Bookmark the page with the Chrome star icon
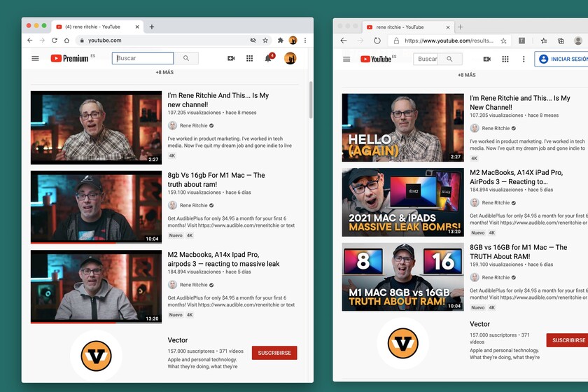This screenshot has height=392, width=588. click(265, 40)
